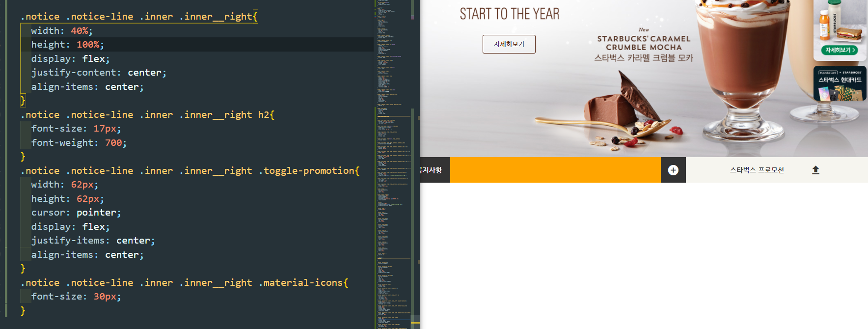This screenshot has width=868, height=329.
Task: Click the green 자세히보기 button on the sandwich promo card
Action: click(840, 50)
